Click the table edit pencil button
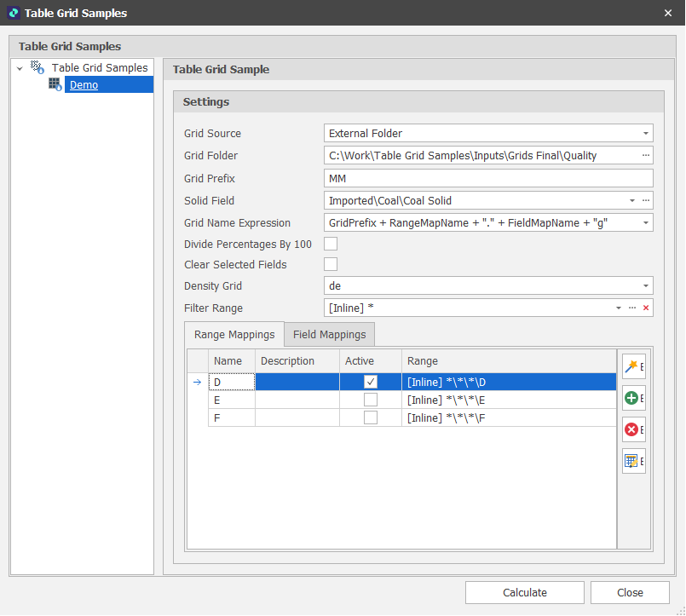Image resolution: width=686 pixels, height=616 pixels. pyautogui.click(x=633, y=461)
